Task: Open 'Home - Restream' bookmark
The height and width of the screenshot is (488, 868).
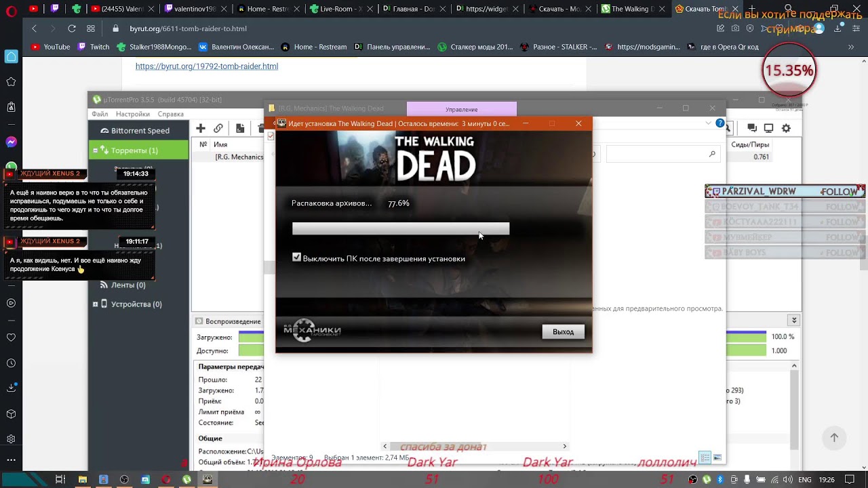Action: (x=314, y=47)
